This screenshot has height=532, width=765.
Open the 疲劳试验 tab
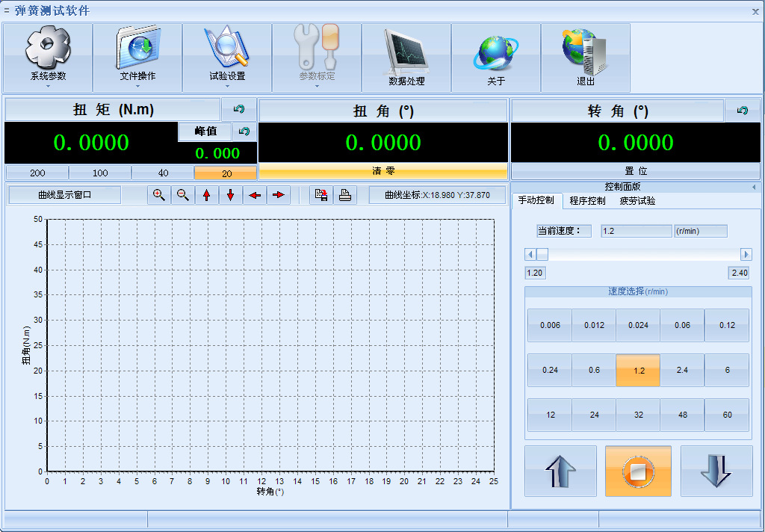[637, 201]
